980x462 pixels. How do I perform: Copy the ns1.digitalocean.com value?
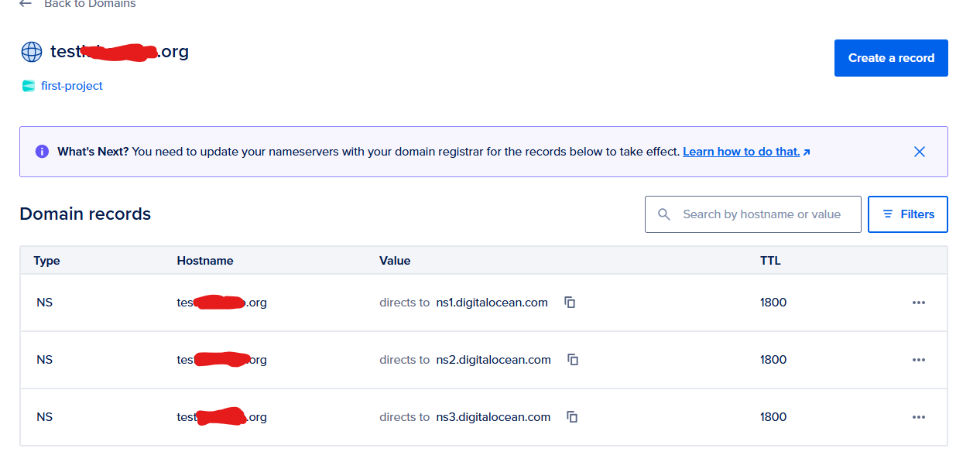pos(570,303)
